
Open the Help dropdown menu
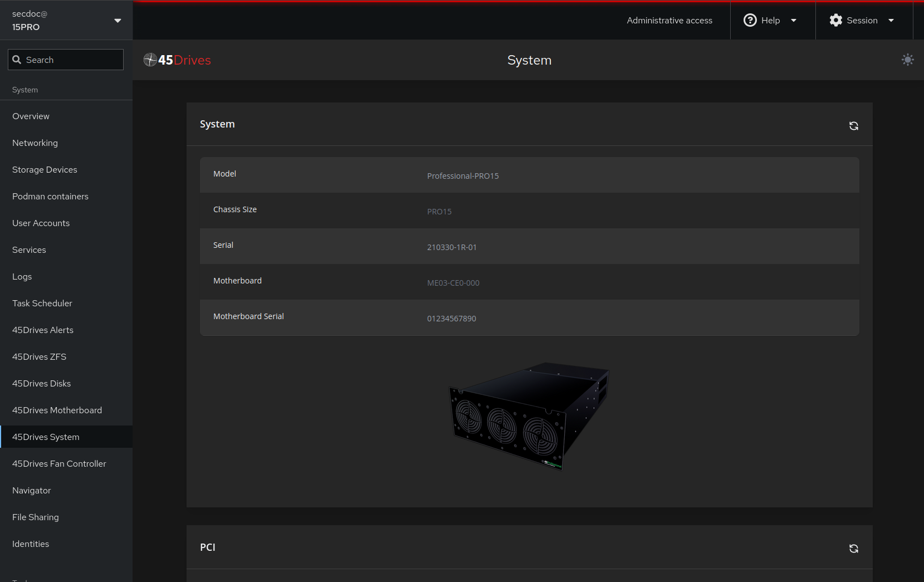click(x=773, y=20)
